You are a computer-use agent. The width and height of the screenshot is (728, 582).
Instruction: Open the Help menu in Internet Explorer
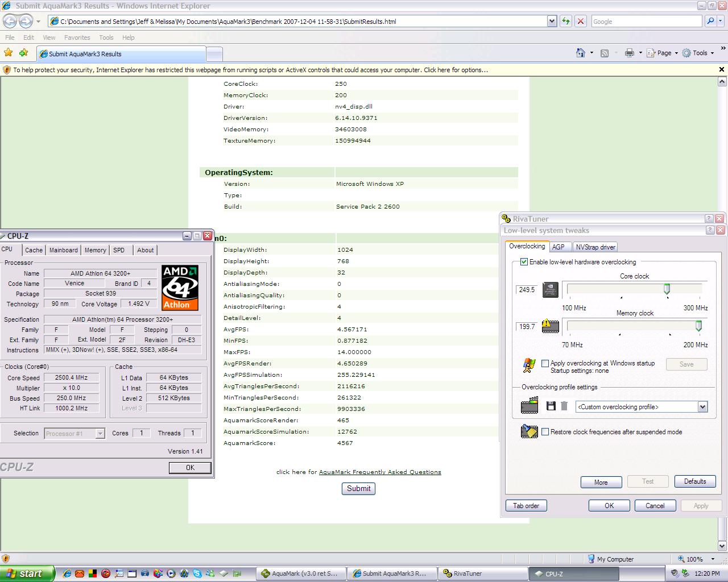tap(129, 38)
